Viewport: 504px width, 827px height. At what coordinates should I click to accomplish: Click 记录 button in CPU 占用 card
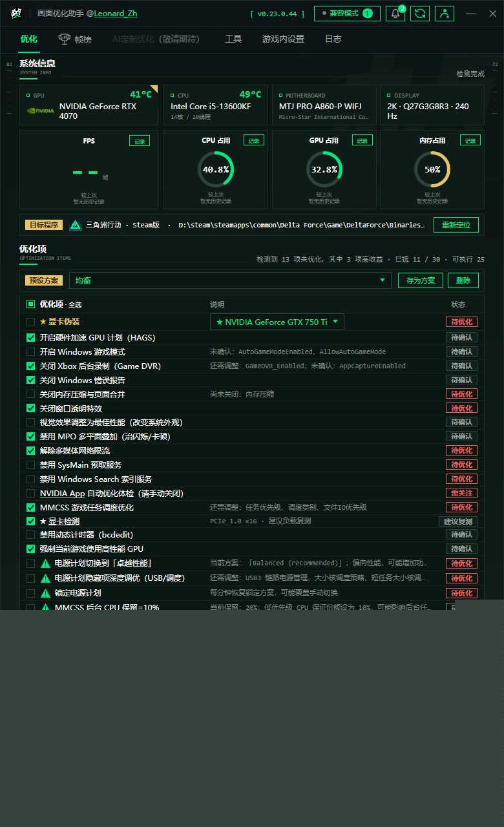pos(254,140)
